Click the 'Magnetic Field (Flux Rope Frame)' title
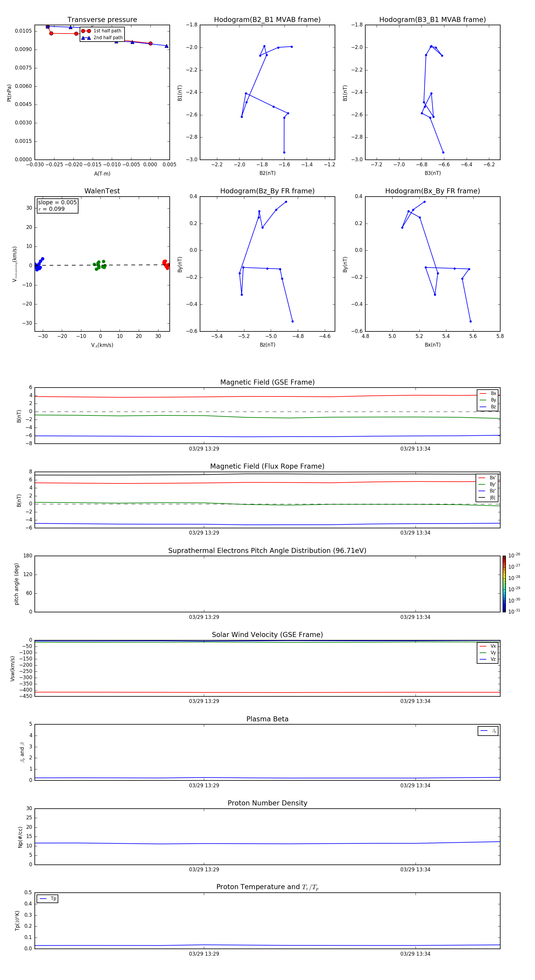 click(x=267, y=467)
